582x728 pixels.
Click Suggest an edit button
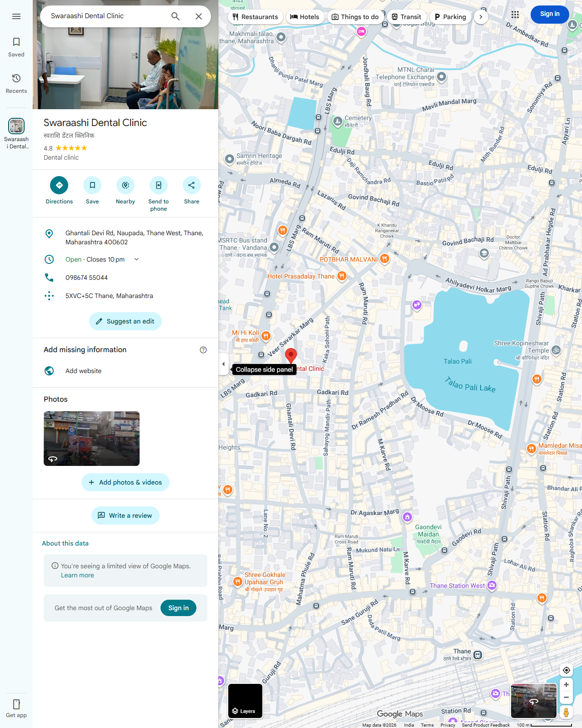point(125,321)
